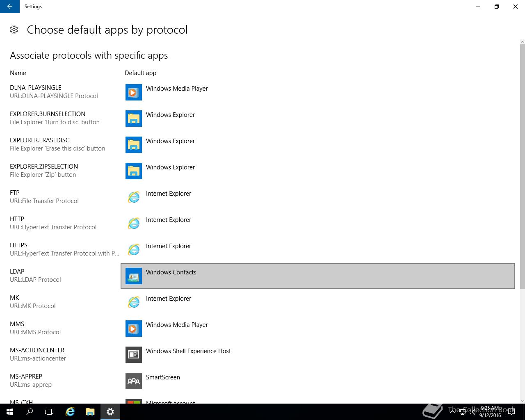Change Windows Explorer default for EXPLORER.ERASEDISC
525x420 pixels.
pos(318,145)
